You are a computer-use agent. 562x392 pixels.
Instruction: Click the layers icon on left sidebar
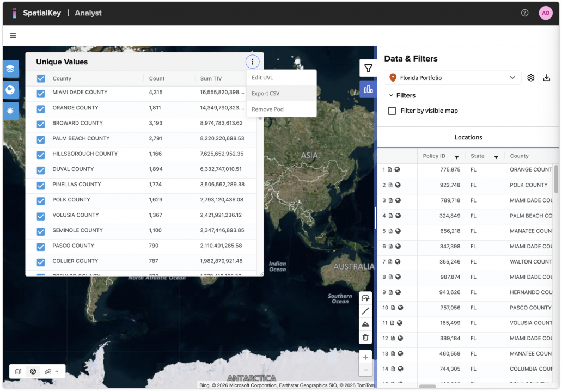coord(11,69)
